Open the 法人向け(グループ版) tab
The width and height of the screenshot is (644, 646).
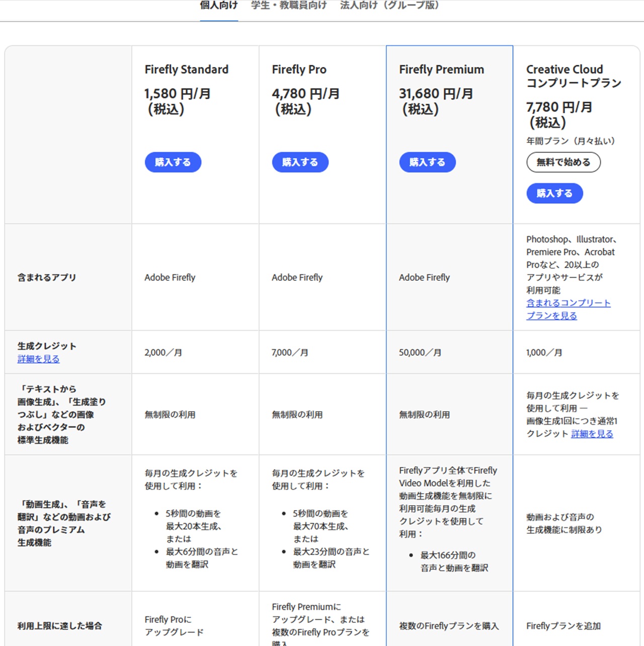[x=389, y=6]
